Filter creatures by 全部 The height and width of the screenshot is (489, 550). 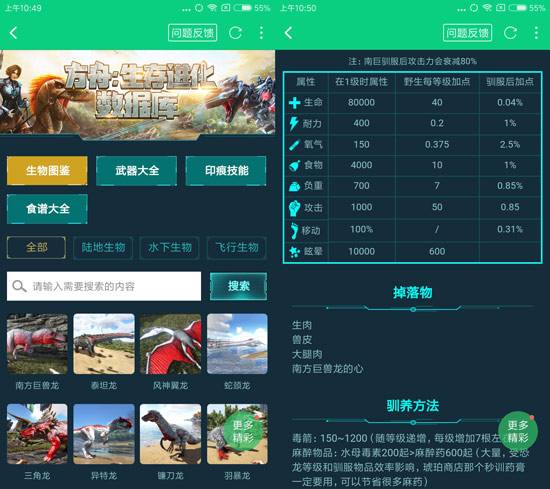(36, 247)
